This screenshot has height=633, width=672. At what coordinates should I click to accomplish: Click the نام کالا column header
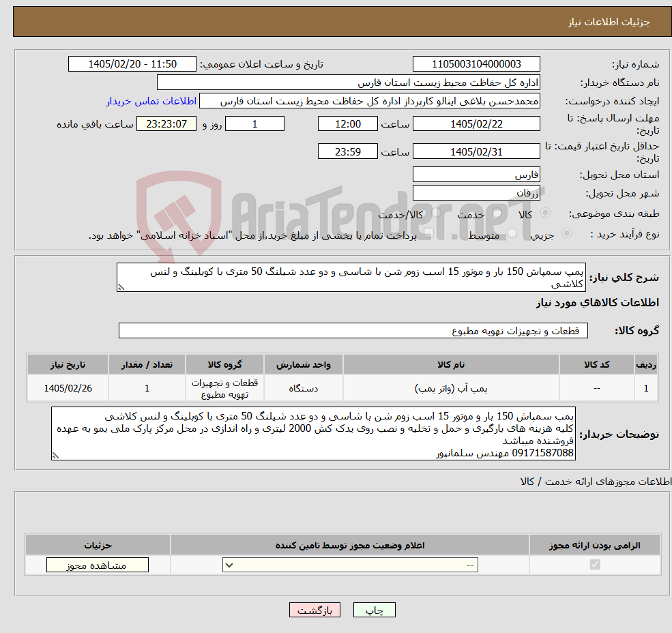point(451,364)
